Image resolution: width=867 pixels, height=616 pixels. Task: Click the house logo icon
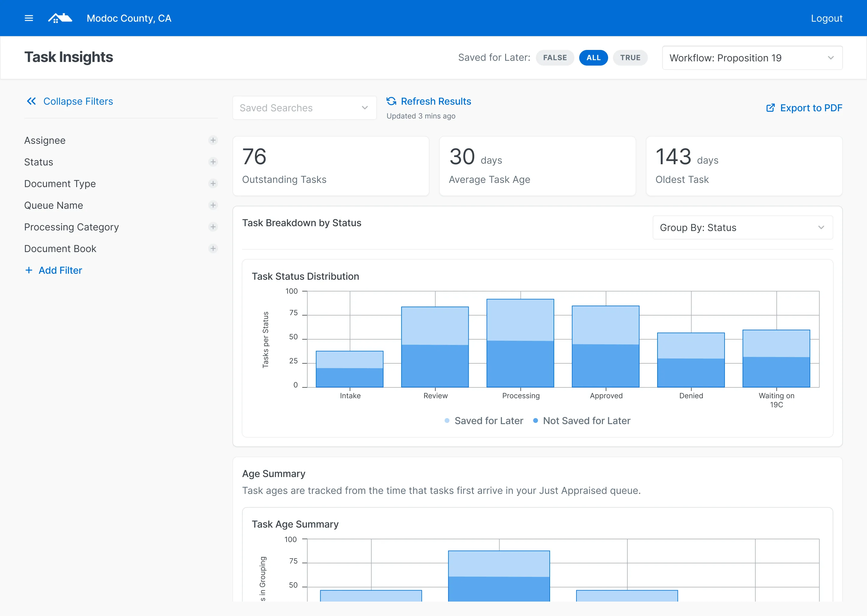pyautogui.click(x=60, y=18)
